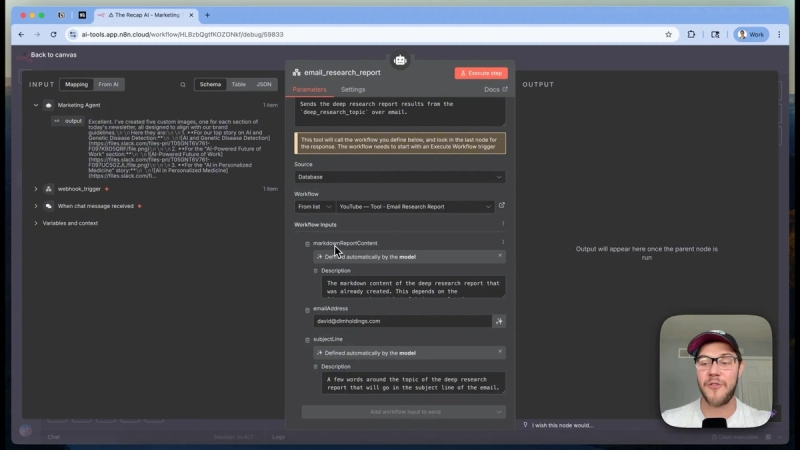The height and width of the screenshot is (450, 800).
Task: Click 'I wish this node would...' feedback link
Action: (x=562, y=425)
